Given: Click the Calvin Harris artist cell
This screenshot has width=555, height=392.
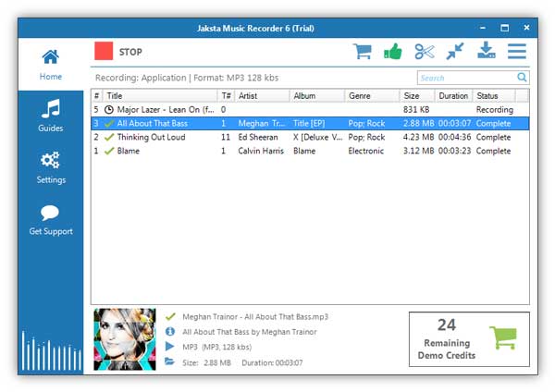Looking at the screenshot, I should 261,151.
